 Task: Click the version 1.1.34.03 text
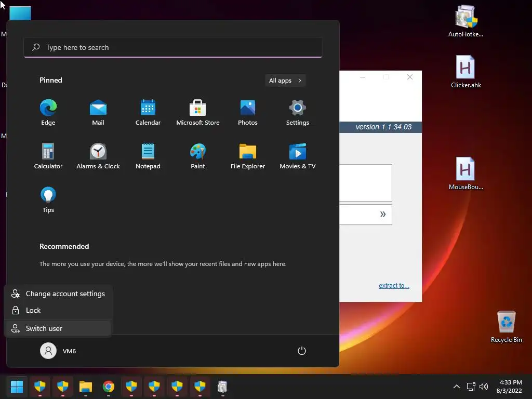383,127
